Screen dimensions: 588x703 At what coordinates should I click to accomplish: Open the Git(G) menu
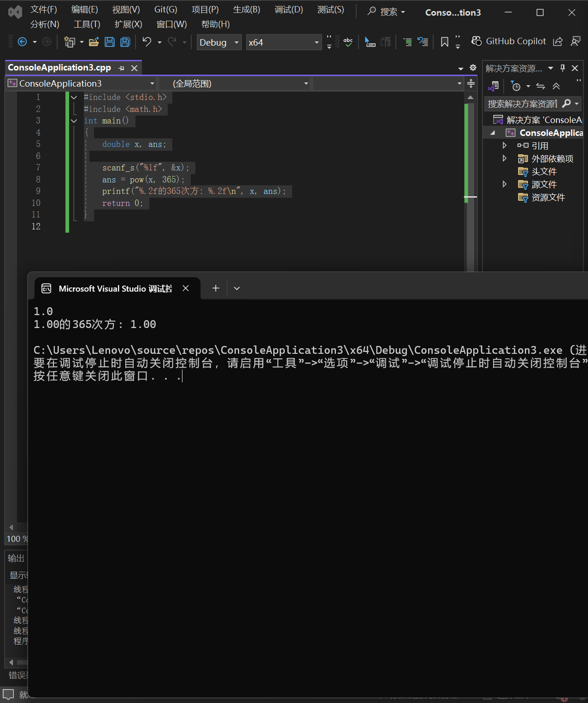pos(166,10)
